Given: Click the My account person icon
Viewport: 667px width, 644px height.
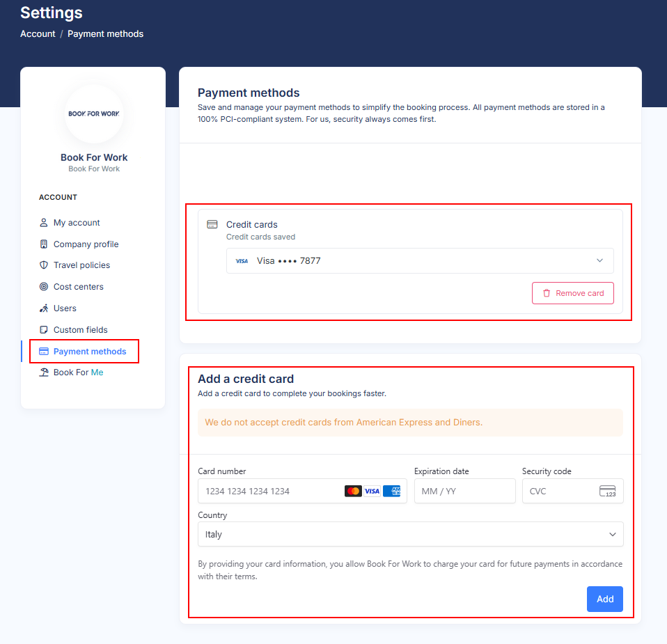Looking at the screenshot, I should point(44,223).
